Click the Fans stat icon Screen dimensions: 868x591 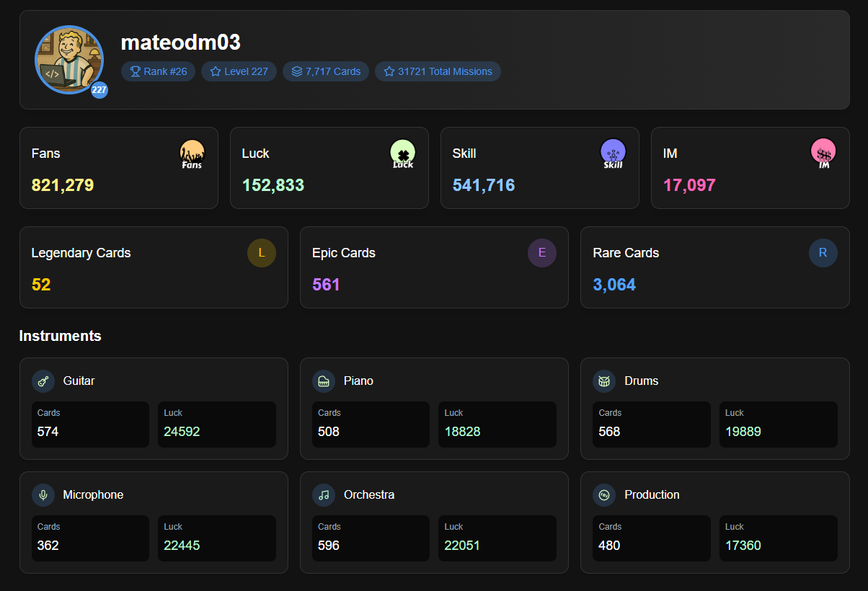pyautogui.click(x=192, y=154)
